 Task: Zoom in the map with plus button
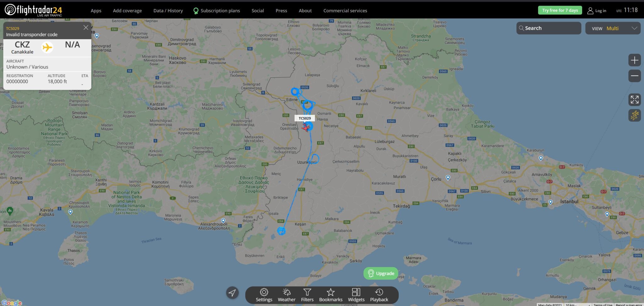(634, 60)
